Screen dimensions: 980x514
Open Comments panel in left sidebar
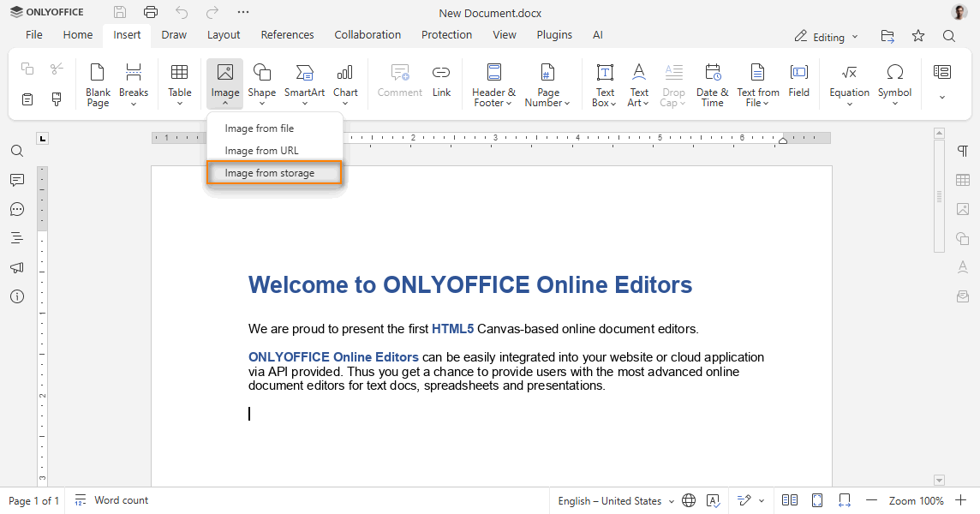coord(17,180)
